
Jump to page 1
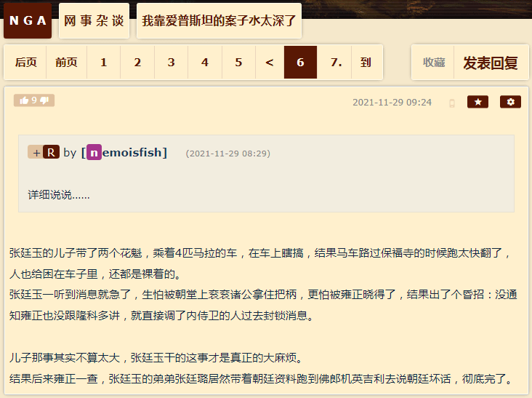pyautogui.click(x=104, y=62)
